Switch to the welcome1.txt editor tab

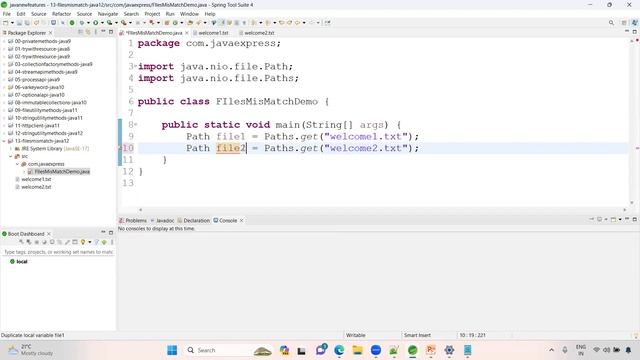click(x=213, y=33)
